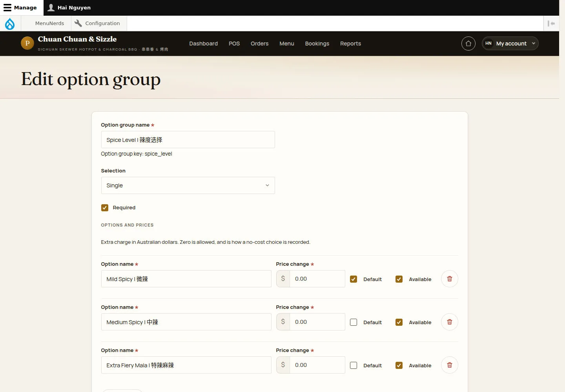Click the HN avatar badge
The width and height of the screenshot is (565, 392).
(x=488, y=44)
